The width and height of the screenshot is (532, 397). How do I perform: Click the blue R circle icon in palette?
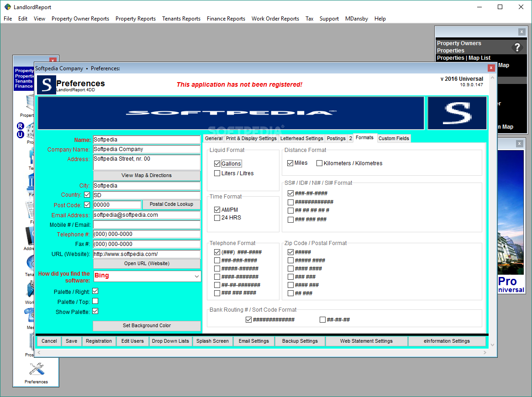tap(21, 126)
